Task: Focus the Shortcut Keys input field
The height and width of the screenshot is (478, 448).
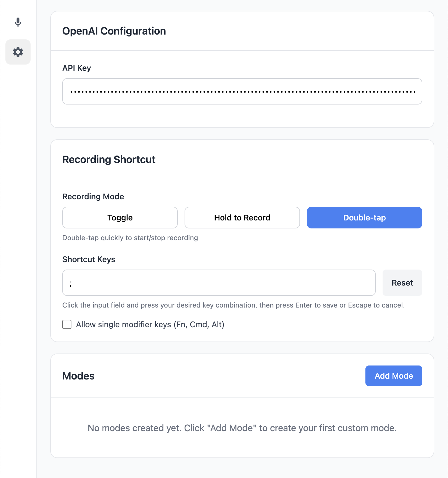Action: pyautogui.click(x=219, y=283)
